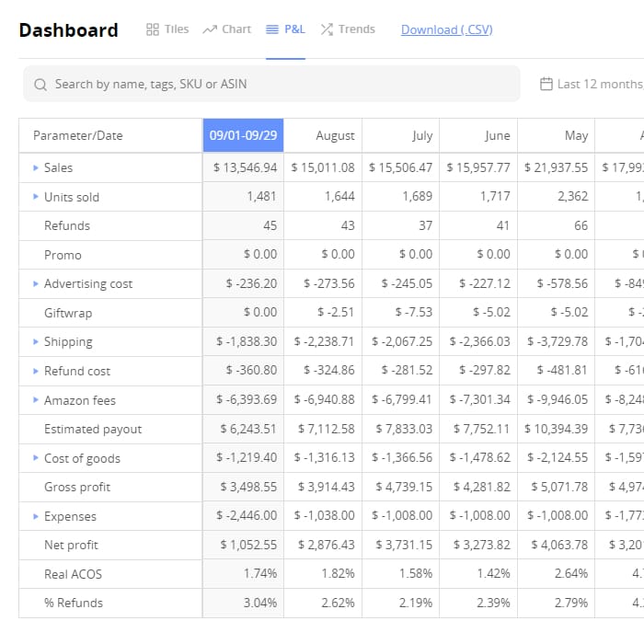Click the search magnifier icon
Screen dimensions: 644x644
point(40,85)
